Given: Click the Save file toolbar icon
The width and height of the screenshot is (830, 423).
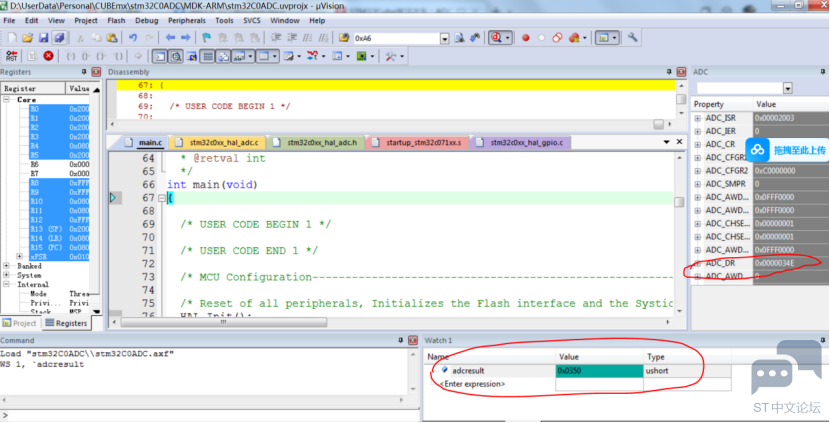Looking at the screenshot, I should (x=43, y=38).
